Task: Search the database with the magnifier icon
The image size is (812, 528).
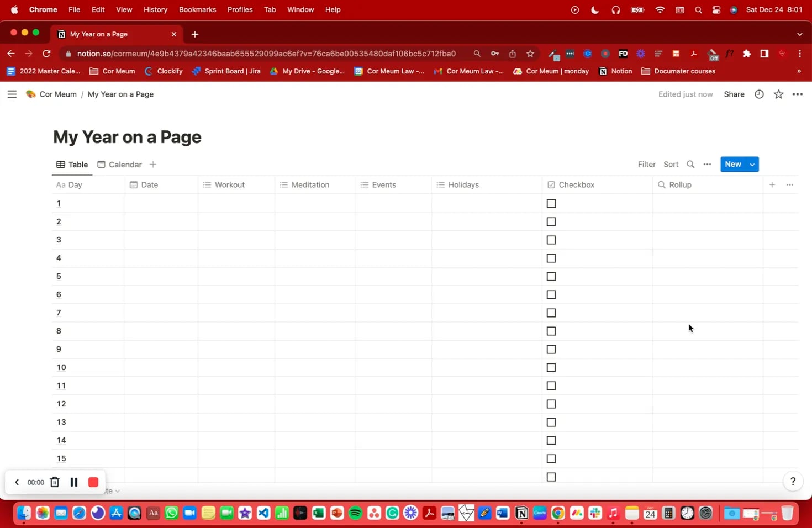Action: pyautogui.click(x=690, y=165)
